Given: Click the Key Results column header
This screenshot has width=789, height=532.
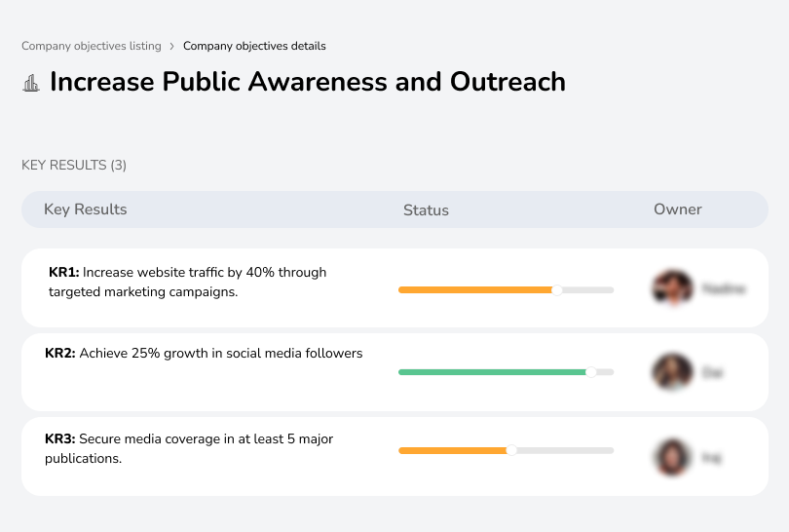Looking at the screenshot, I should tap(86, 209).
